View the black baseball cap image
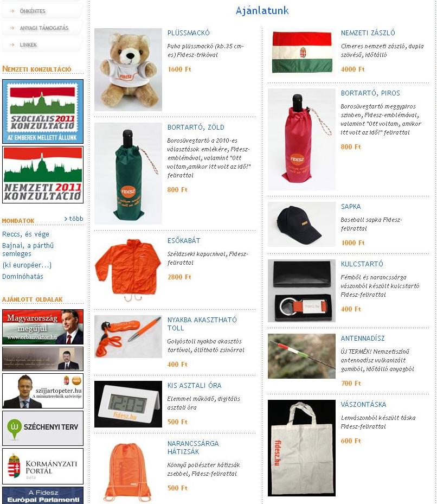Image resolution: width=437 pixels, height=504 pixels. [x=301, y=225]
